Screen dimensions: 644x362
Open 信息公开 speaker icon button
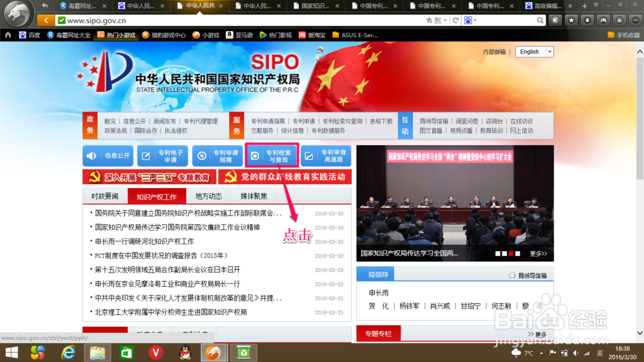pos(108,156)
